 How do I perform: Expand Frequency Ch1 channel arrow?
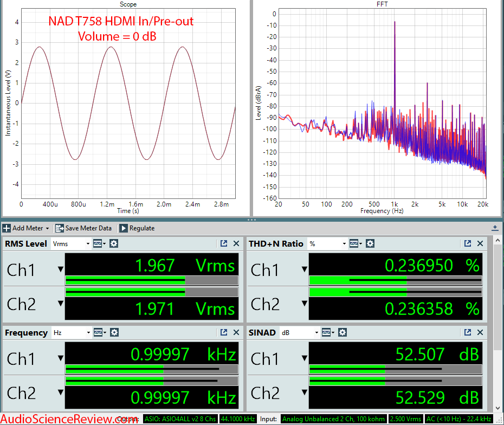click(61, 358)
